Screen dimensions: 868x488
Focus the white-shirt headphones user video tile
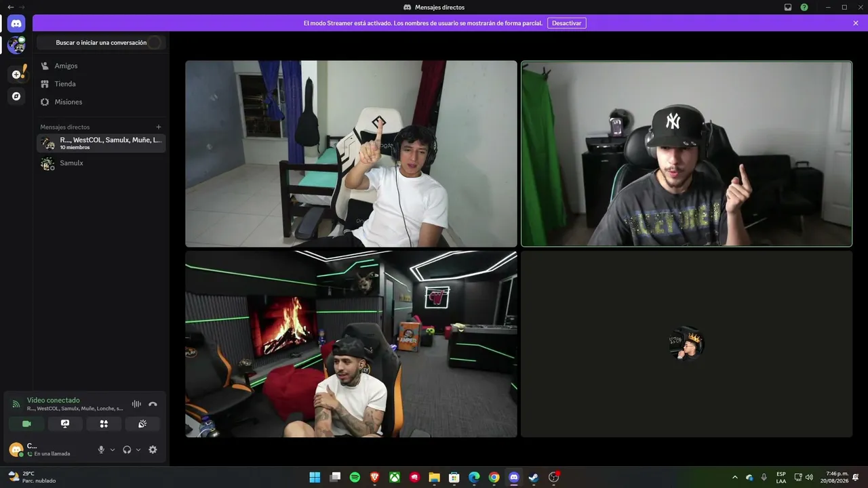(351, 154)
